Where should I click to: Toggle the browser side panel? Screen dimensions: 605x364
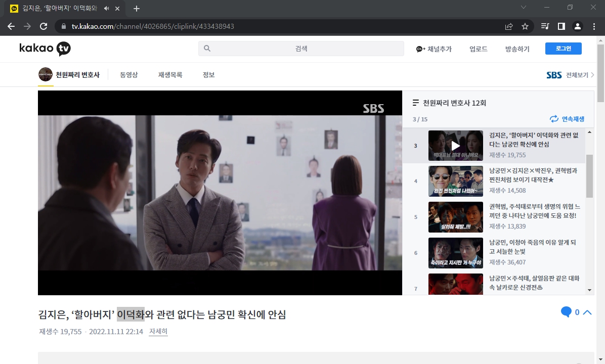pos(561,26)
